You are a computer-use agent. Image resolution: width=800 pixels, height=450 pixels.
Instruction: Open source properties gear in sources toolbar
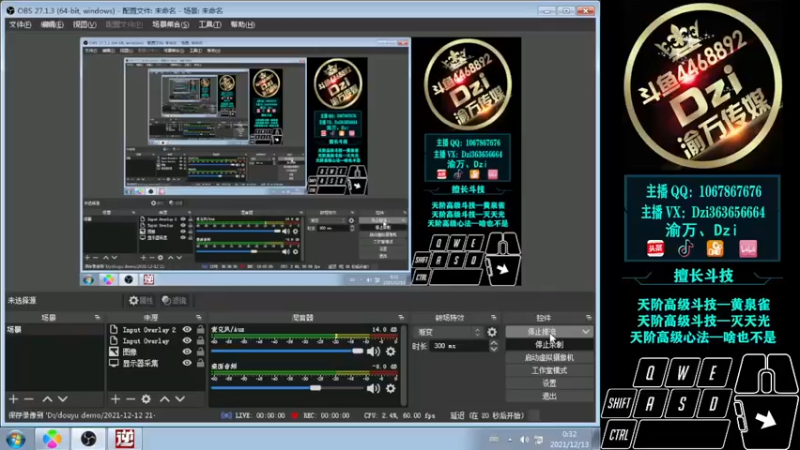[x=146, y=399]
